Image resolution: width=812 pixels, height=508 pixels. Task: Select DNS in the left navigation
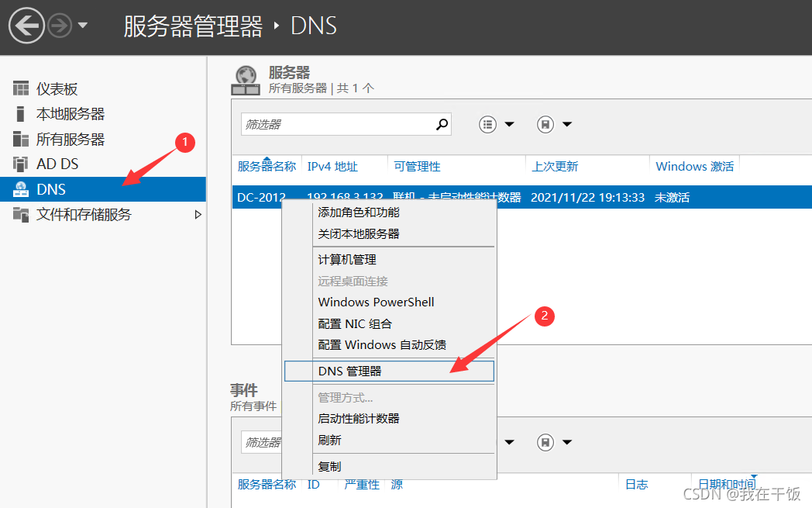[103, 189]
